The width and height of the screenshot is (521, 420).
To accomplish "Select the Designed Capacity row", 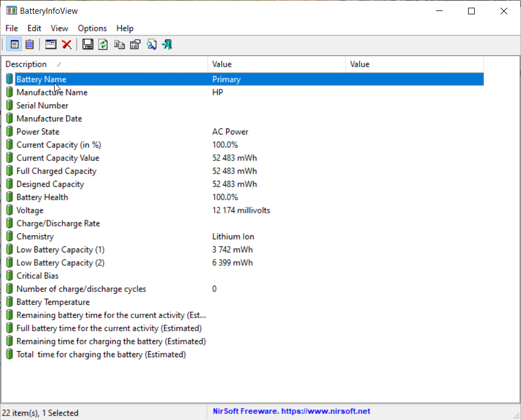I will click(x=245, y=184).
